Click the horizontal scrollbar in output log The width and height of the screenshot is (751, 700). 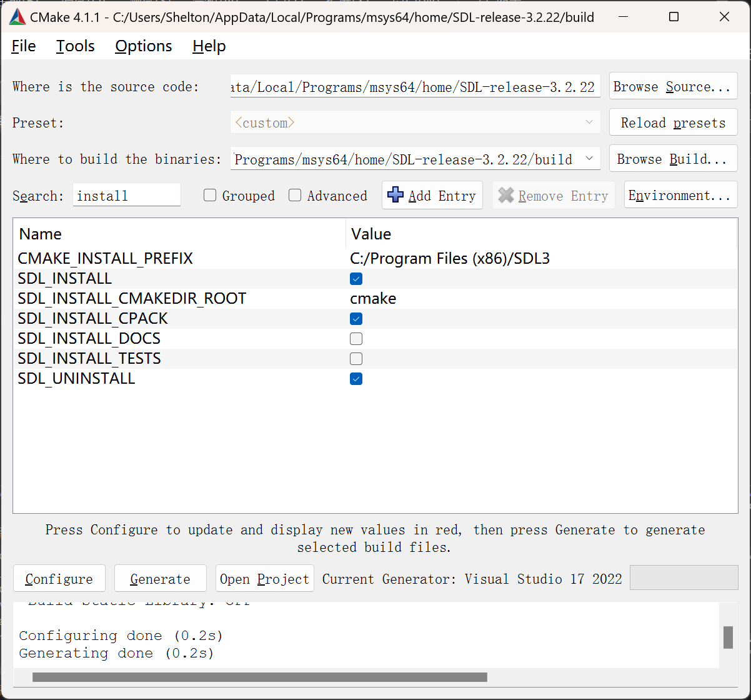[259, 677]
